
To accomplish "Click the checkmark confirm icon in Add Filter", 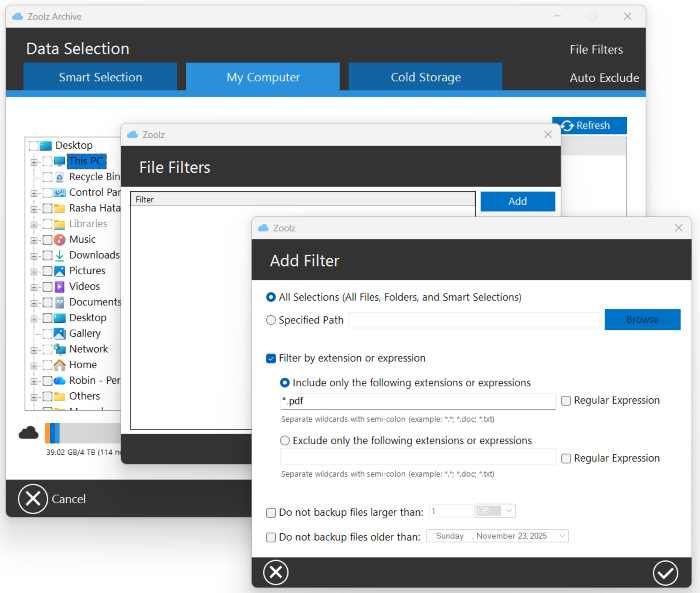I will (665, 572).
